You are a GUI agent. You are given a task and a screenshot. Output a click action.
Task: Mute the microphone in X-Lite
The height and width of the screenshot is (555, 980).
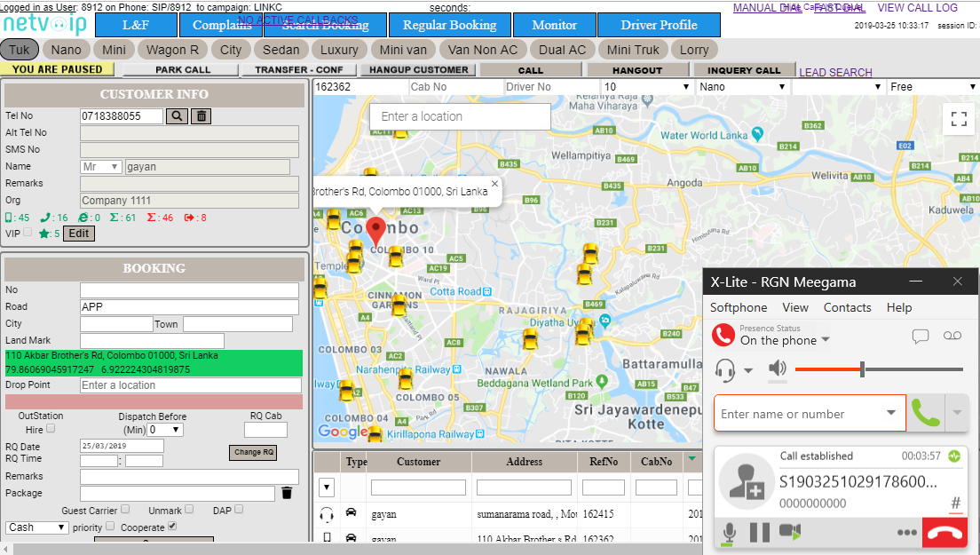729,533
